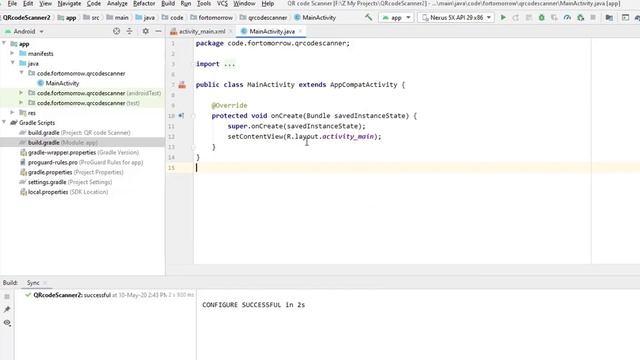Image resolution: width=640 pixels, height=360 pixels.
Task: Expand the res folder
Action: pyautogui.click(x=13, y=112)
